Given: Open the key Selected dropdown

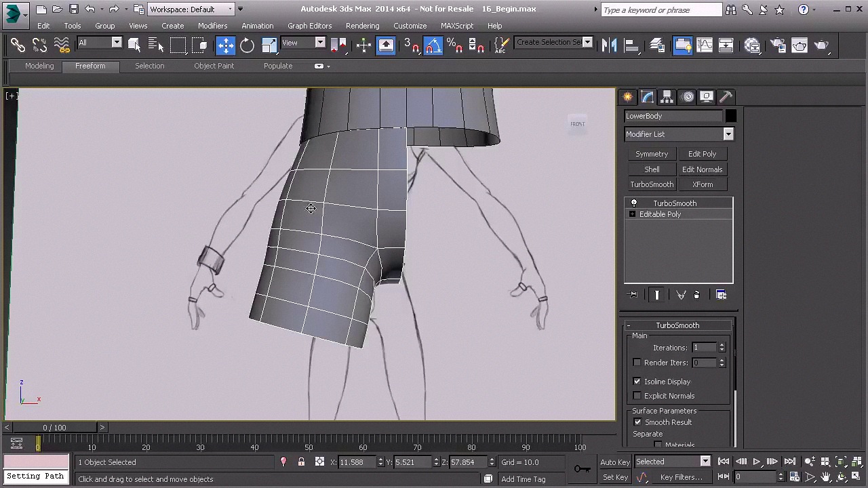Looking at the screenshot, I should coord(705,462).
